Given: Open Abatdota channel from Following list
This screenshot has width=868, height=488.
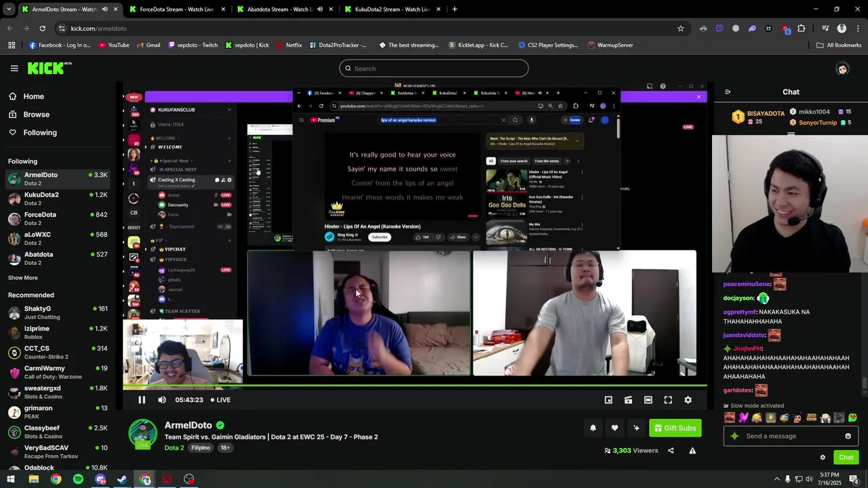Looking at the screenshot, I should coord(58,258).
